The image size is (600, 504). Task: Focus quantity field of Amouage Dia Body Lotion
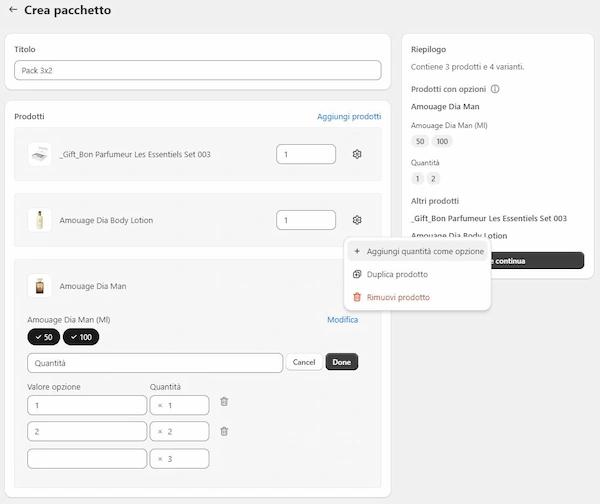[306, 220]
